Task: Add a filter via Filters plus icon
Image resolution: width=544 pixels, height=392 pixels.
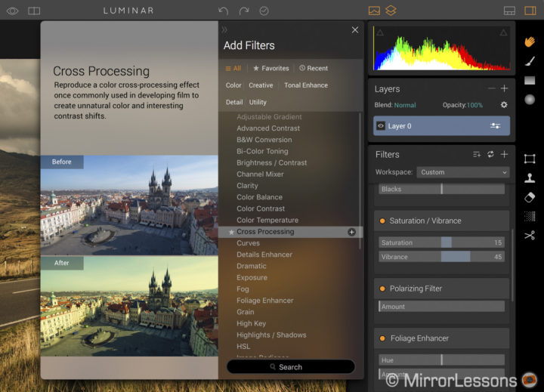Action: click(x=504, y=154)
